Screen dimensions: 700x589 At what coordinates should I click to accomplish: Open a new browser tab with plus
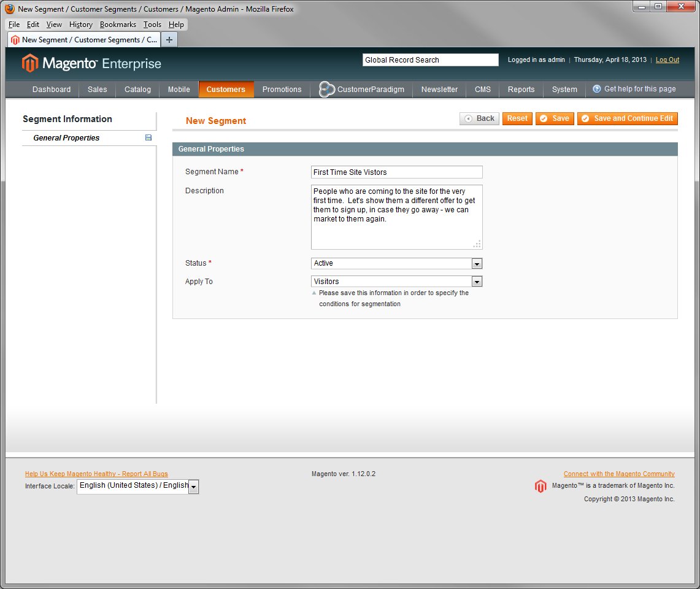(x=169, y=40)
